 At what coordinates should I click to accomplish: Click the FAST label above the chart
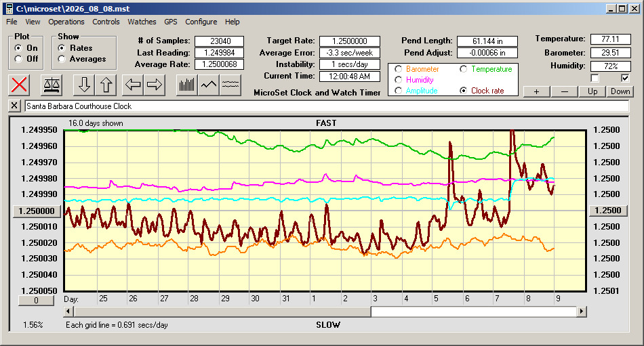pyautogui.click(x=326, y=123)
